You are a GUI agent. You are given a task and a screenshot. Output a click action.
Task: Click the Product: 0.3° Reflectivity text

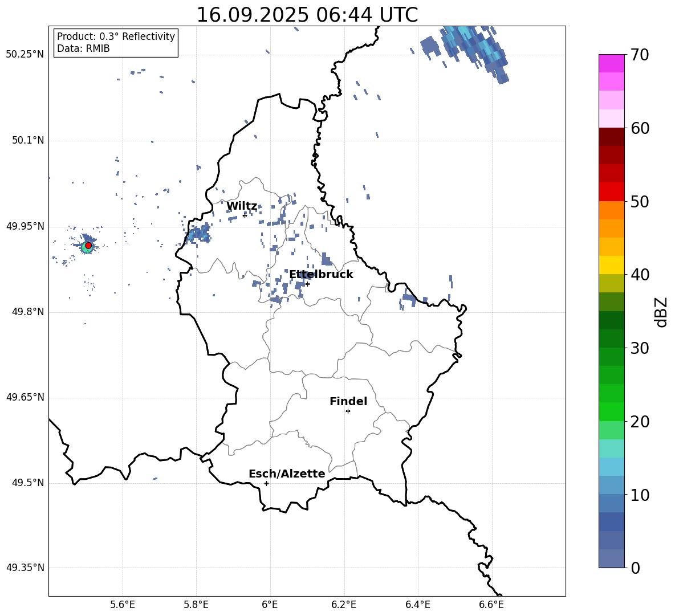116,36
